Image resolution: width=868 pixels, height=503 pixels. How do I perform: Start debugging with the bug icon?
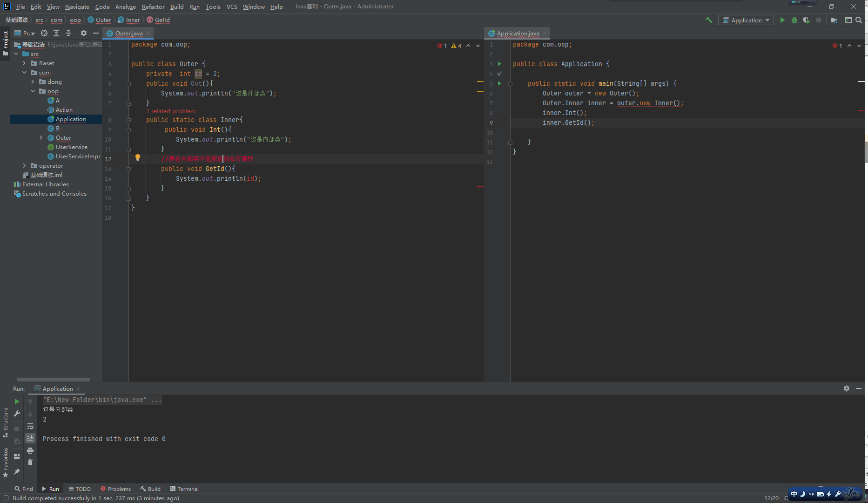(x=794, y=20)
